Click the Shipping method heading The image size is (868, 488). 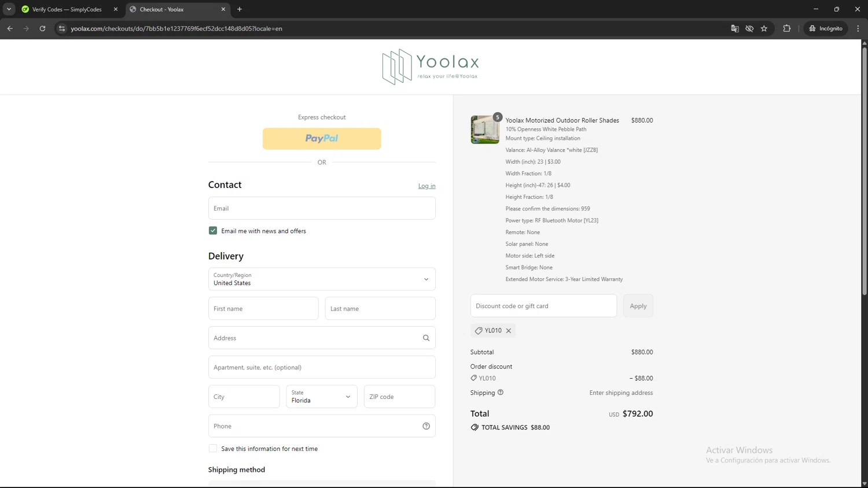[237, 469]
